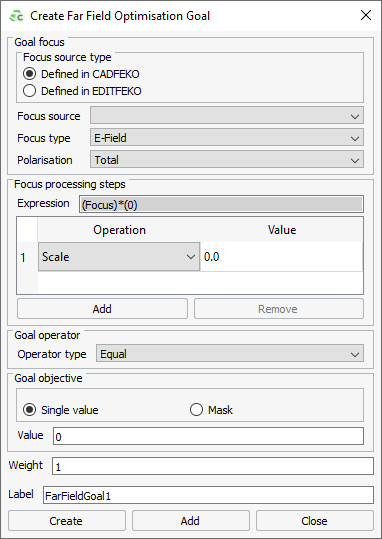Select the Defined in EDITFEKO radio option
Screen dimensions: 382x539
tap(29, 91)
